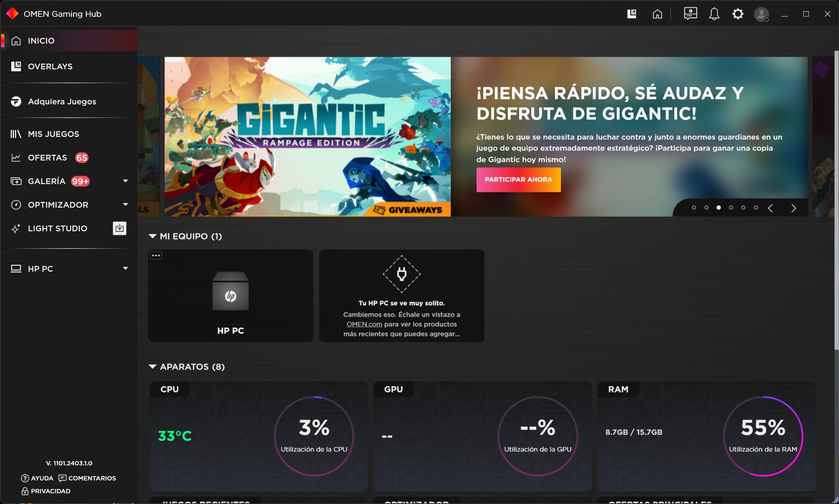The image size is (839, 504).
Task: Open the HP PC card options menu
Action: coord(156,255)
